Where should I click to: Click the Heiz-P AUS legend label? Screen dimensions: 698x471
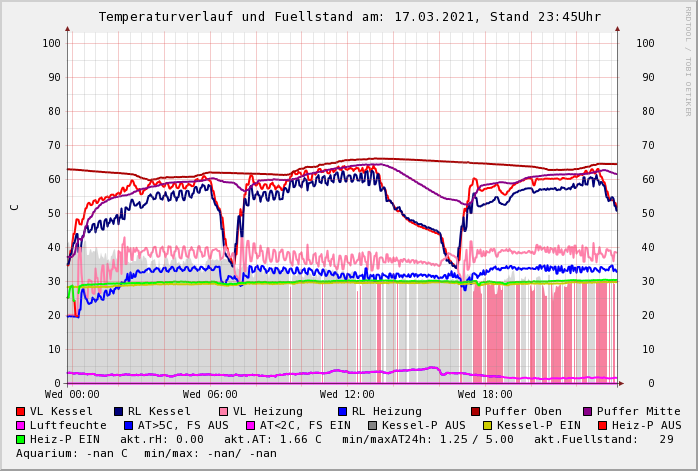[647, 426]
